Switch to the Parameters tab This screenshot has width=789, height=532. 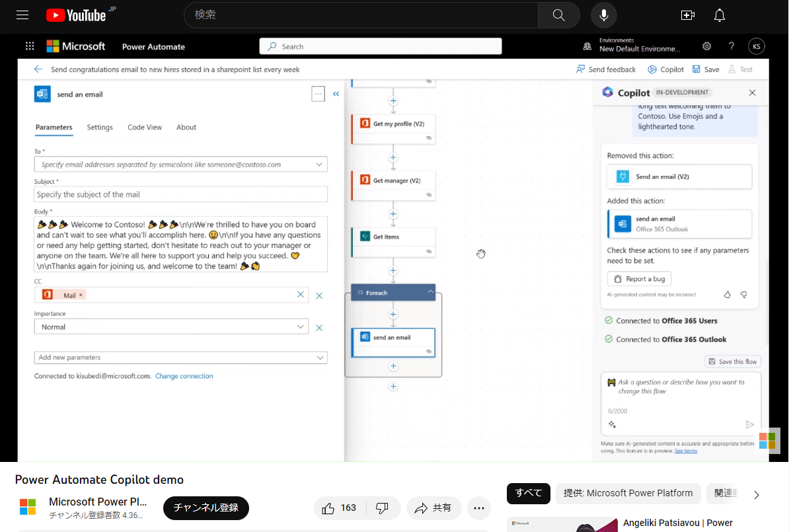[54, 128]
